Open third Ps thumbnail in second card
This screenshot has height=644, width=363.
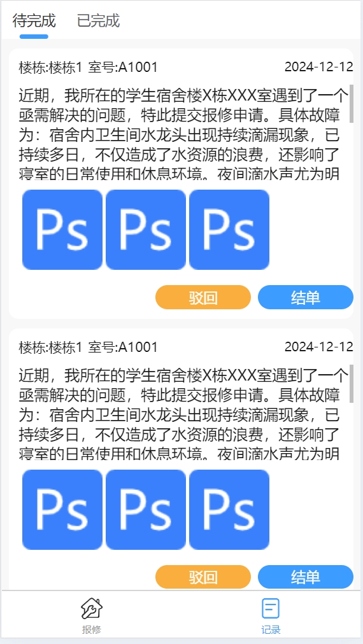click(229, 510)
